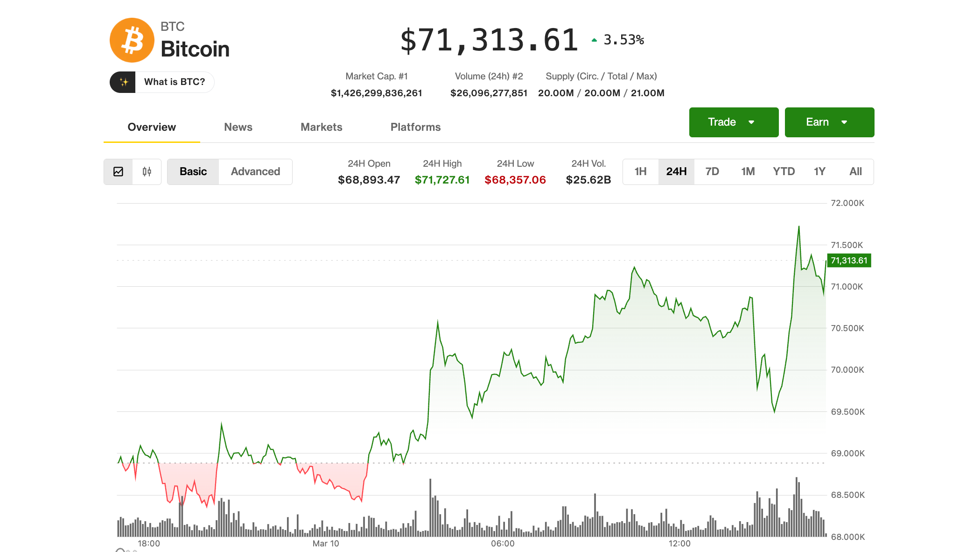Click the green up-arrow beside 3.53%

(594, 39)
